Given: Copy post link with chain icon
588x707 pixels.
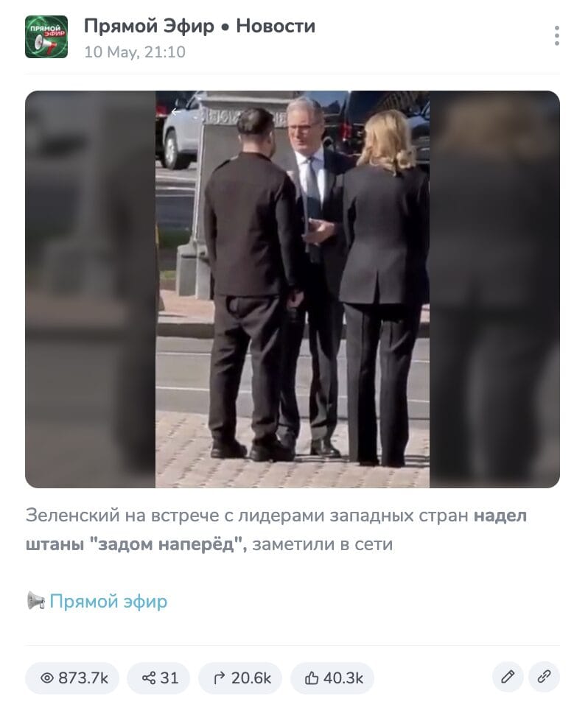Looking at the screenshot, I should [x=544, y=677].
